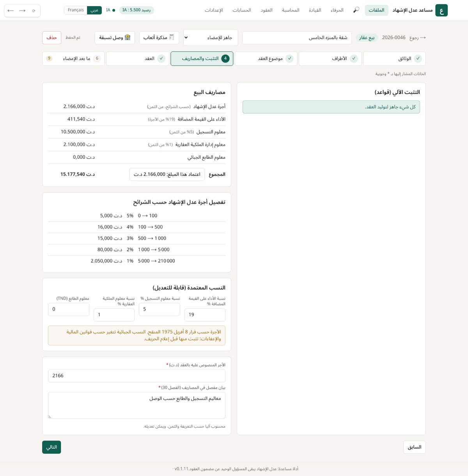Viewport: 468px width, 476px height.
Task: Open the جاهز للإمضاء status dropdown
Action: (211, 38)
